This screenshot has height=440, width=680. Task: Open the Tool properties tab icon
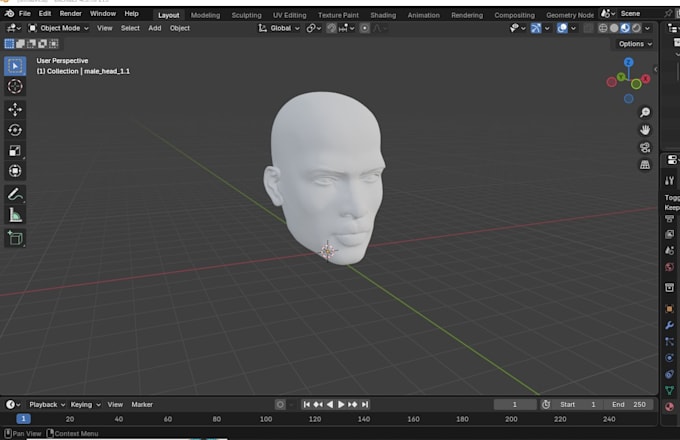point(670,181)
